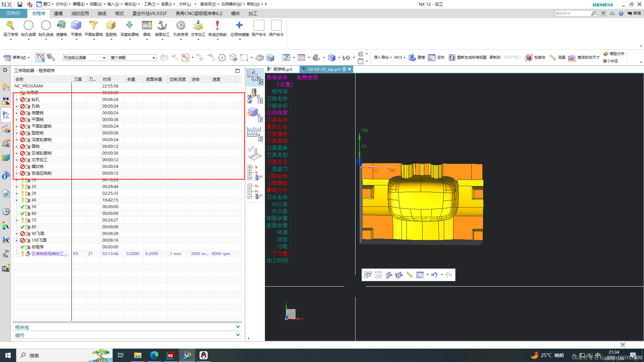Open the 菜单(M) dropdown

point(17,57)
